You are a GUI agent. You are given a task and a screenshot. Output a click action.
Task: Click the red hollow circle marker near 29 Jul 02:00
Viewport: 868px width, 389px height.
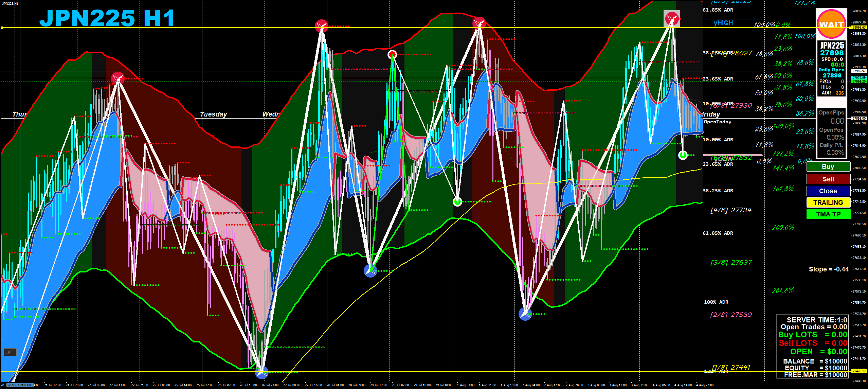[x=392, y=54]
